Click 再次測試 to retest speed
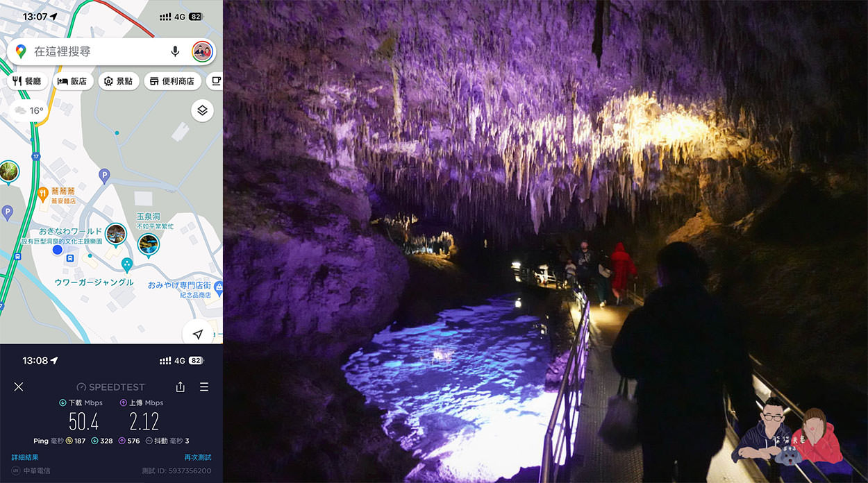The width and height of the screenshot is (868, 483). (x=197, y=457)
